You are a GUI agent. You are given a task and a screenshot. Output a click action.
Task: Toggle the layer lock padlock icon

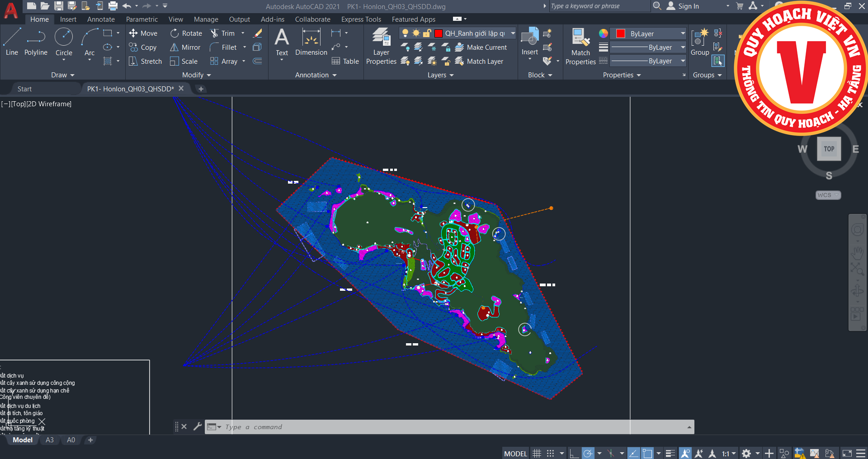tap(427, 33)
